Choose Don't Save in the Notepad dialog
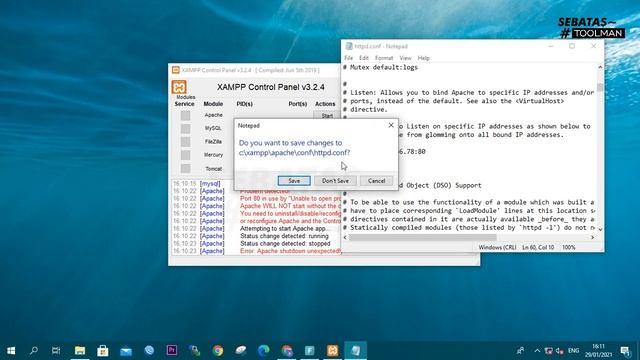This screenshot has width=640, height=360. pos(335,181)
